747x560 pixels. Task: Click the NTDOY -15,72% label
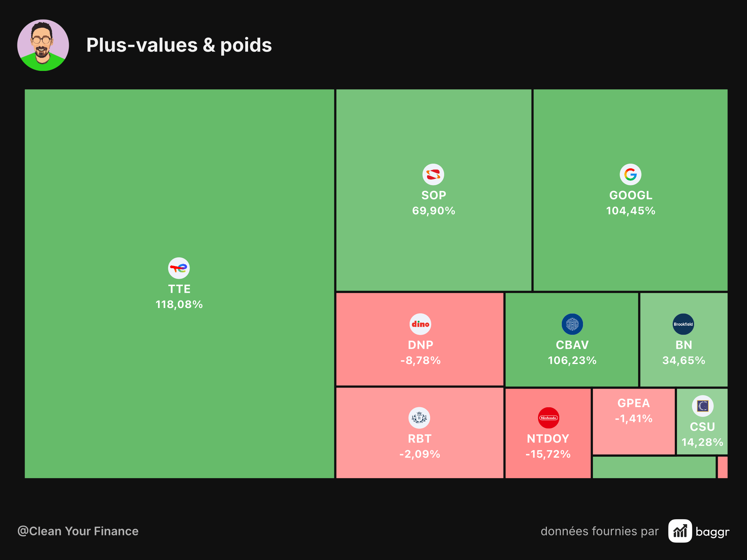coord(548,446)
